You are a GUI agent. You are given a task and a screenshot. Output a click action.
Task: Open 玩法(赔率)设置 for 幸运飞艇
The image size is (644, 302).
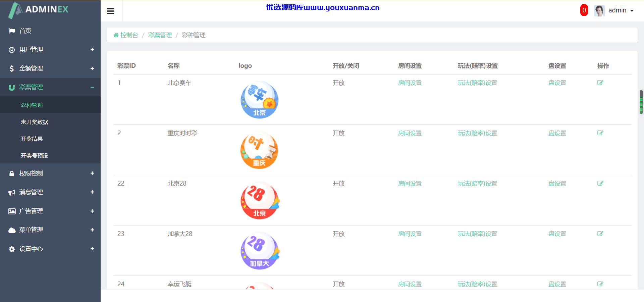click(478, 284)
